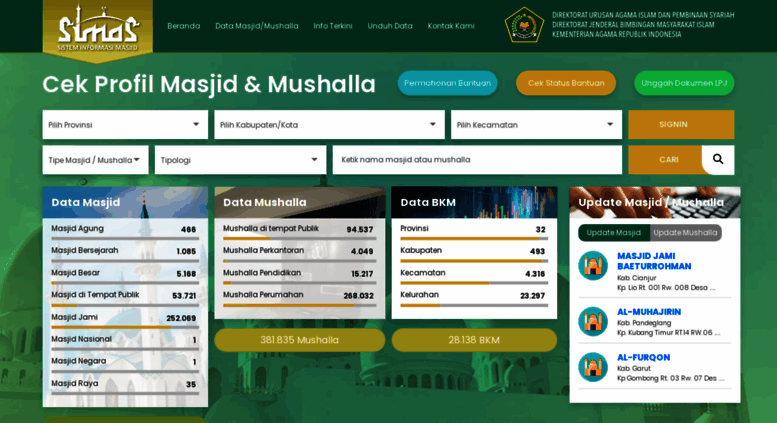Click the Update Masjid / Mushalla card header
This screenshot has width=777, height=423.
[655, 203]
